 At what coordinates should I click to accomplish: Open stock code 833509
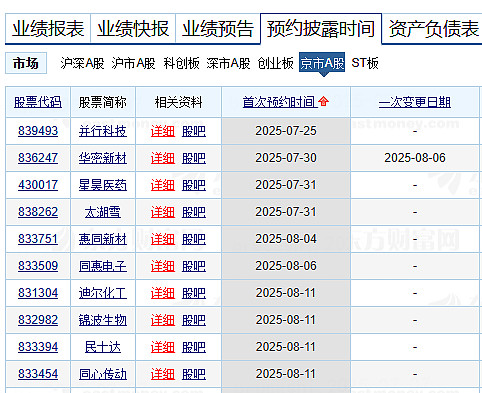[x=38, y=266]
